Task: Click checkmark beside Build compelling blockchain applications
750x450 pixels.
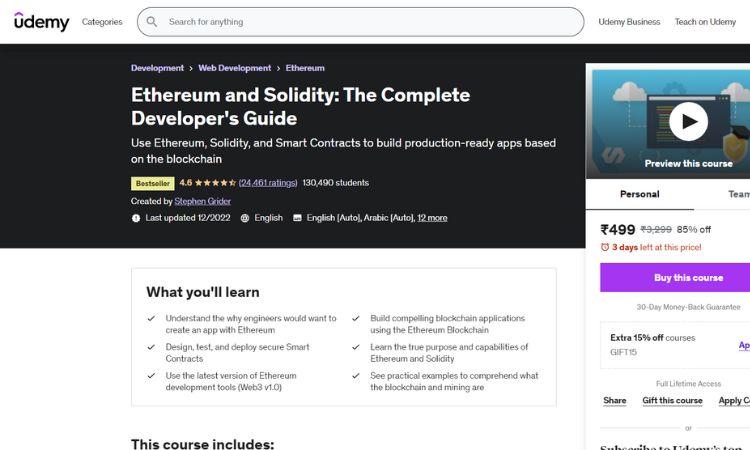Action: tap(355, 318)
